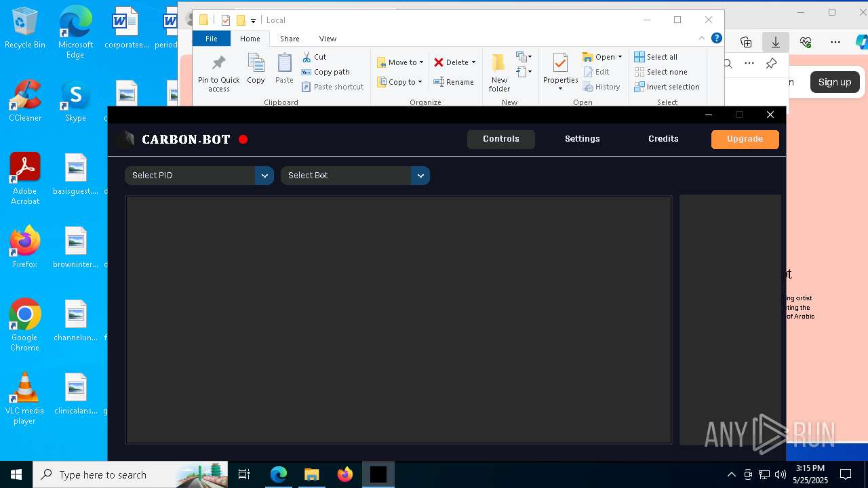The width and height of the screenshot is (868, 488).
Task: Open the Recycle Bin desktop icon
Action: 24,28
